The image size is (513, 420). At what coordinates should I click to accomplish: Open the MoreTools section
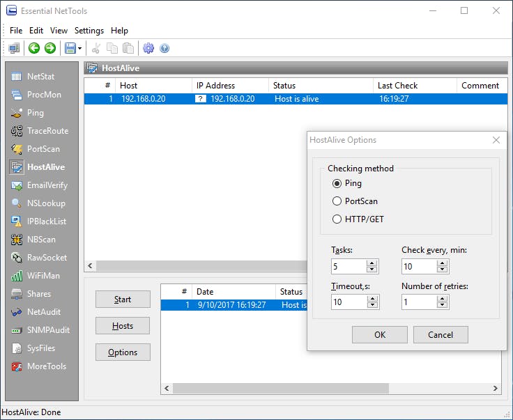tap(38, 366)
